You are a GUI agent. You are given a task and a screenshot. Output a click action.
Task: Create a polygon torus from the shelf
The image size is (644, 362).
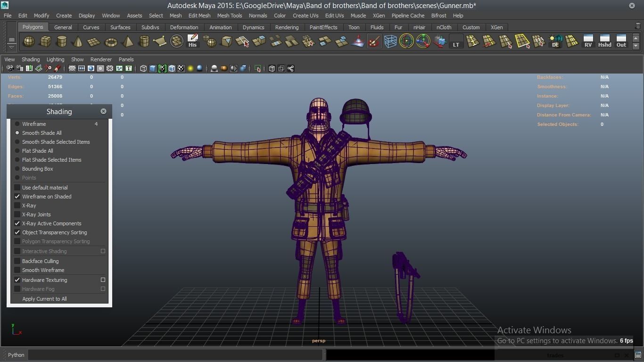click(111, 42)
